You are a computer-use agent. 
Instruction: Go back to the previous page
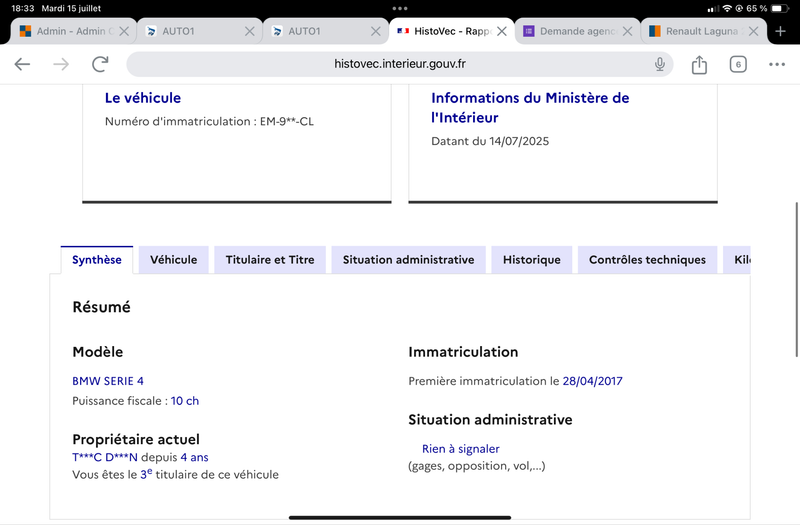pos(22,64)
